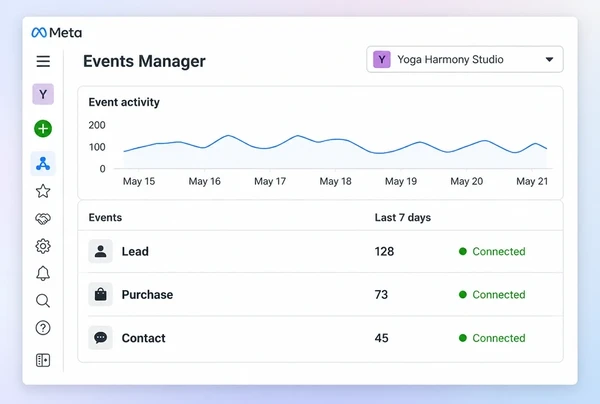Open the star favorites icon
The height and width of the screenshot is (404, 600).
coord(43,191)
